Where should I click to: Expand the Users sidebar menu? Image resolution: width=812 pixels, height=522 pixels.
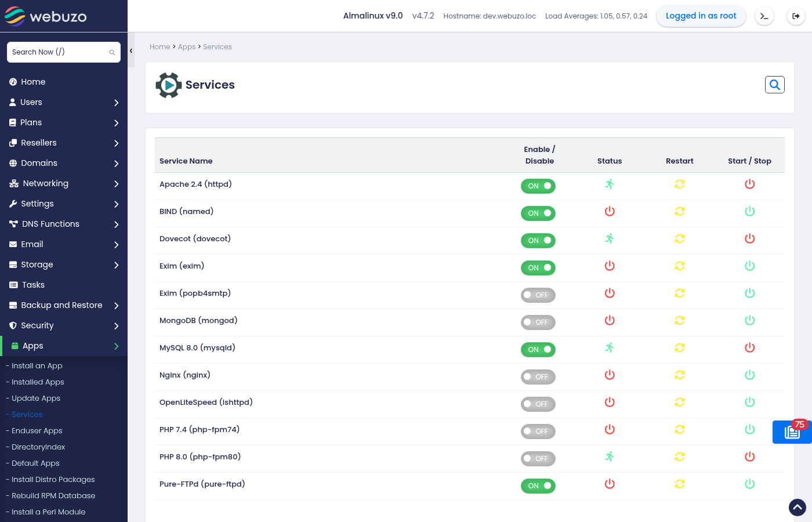coord(64,102)
